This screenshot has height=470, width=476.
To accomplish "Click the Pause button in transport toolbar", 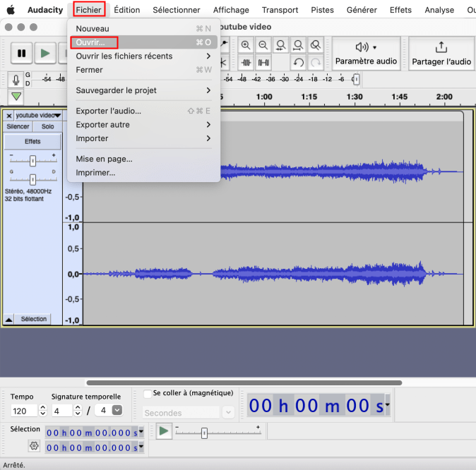I will (x=22, y=54).
